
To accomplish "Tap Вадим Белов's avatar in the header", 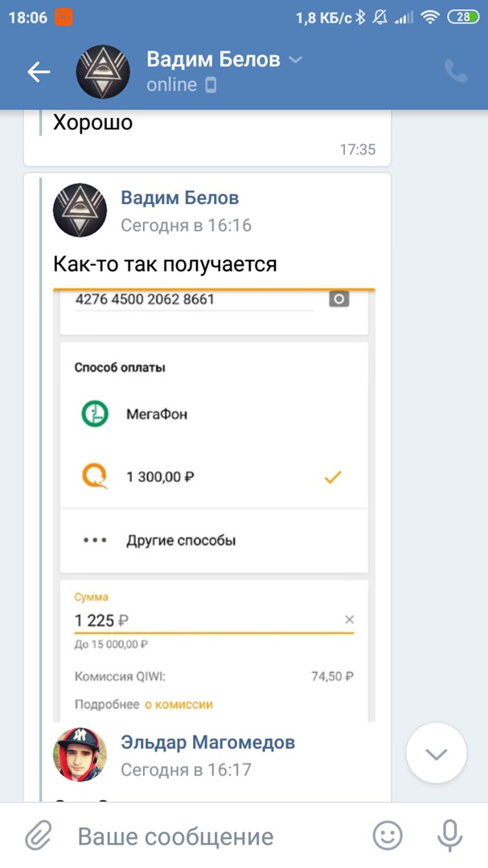I will pyautogui.click(x=103, y=72).
